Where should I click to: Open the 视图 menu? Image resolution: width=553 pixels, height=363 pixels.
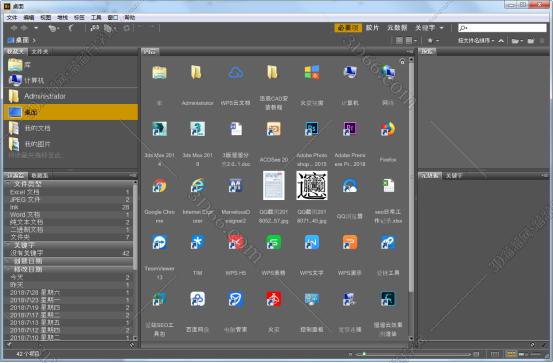45,17
